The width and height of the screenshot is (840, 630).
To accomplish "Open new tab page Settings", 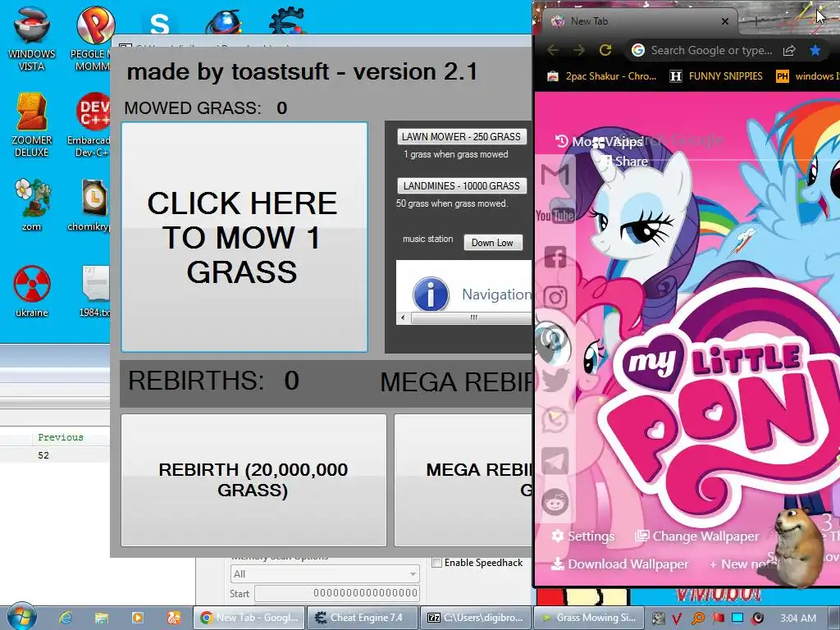I will click(583, 536).
